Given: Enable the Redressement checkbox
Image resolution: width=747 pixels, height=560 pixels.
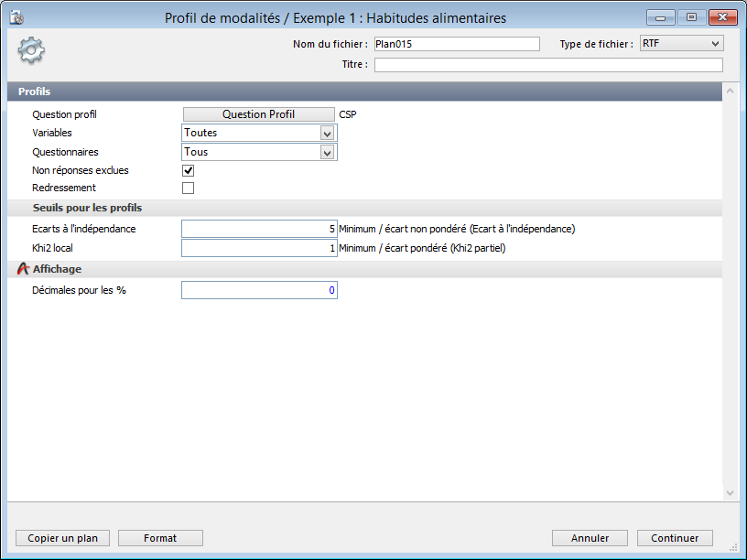Looking at the screenshot, I should [189, 188].
